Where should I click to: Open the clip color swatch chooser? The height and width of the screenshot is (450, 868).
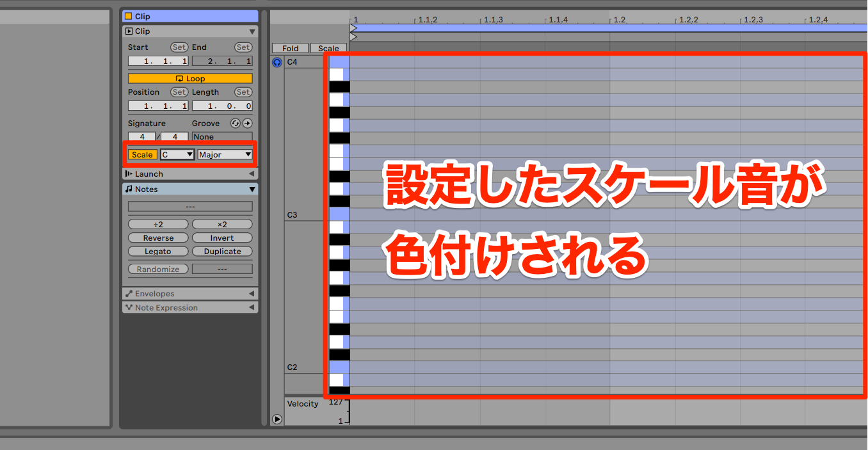point(128,17)
